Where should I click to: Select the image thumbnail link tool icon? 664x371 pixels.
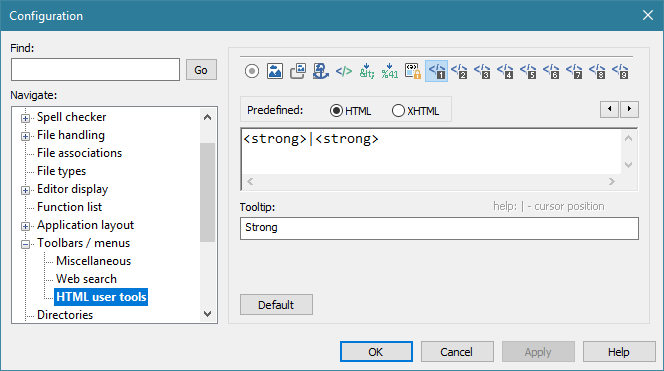point(298,71)
